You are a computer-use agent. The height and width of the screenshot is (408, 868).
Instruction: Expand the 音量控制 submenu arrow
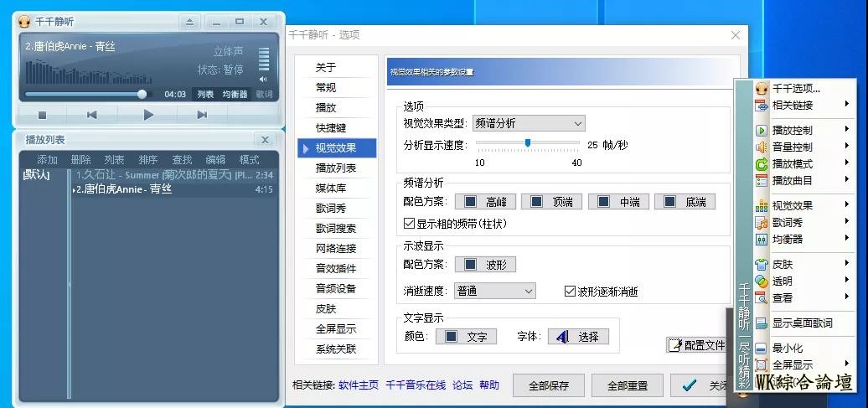pos(847,146)
